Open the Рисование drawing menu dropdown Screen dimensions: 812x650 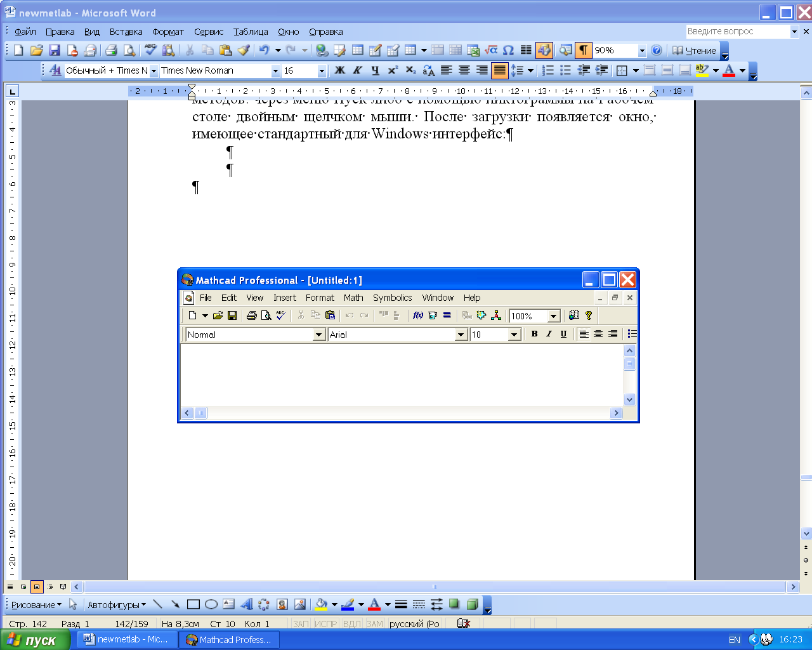point(37,604)
